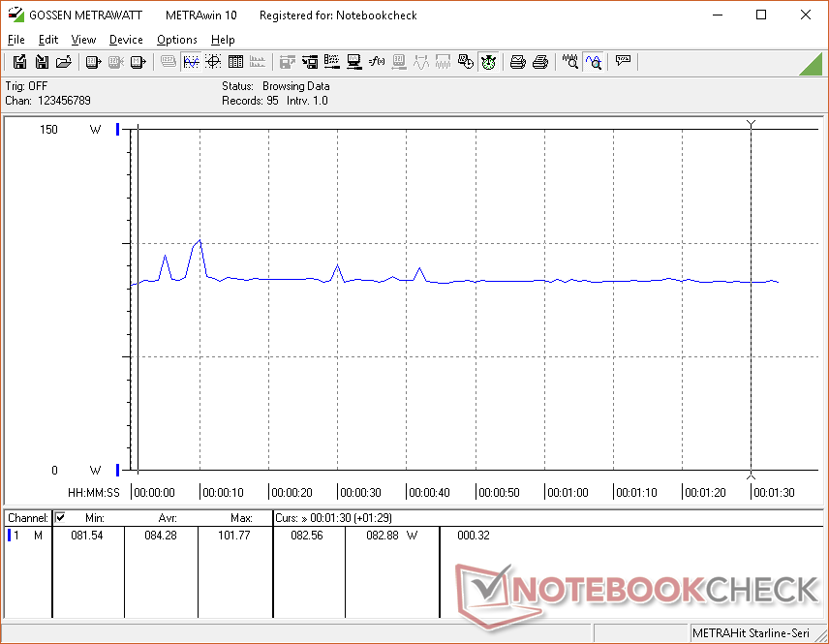Click the top Y cursor marker at 00:01:30
This screenshot has width=829, height=644.
click(x=751, y=124)
